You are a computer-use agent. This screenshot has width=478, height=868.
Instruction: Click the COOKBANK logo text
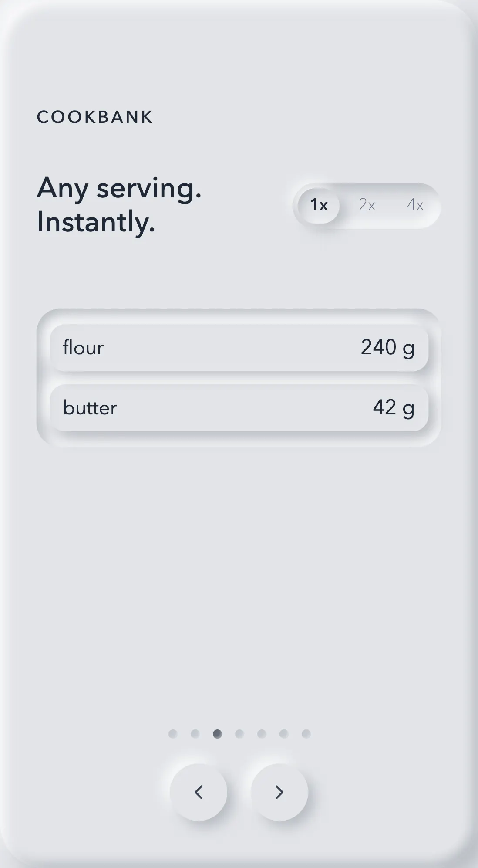[95, 117]
